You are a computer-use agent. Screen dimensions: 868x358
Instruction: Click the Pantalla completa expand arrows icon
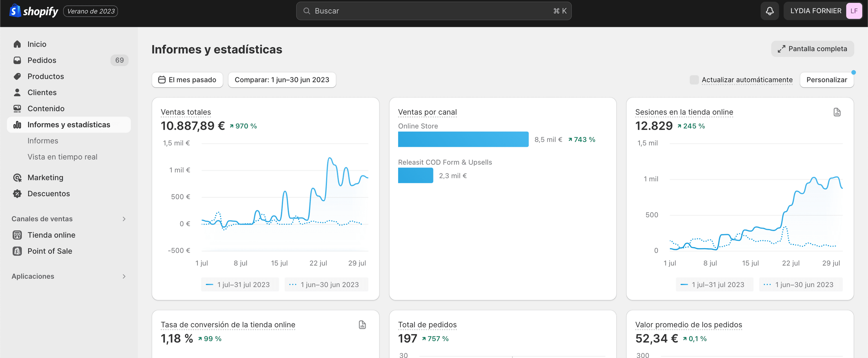tap(781, 49)
